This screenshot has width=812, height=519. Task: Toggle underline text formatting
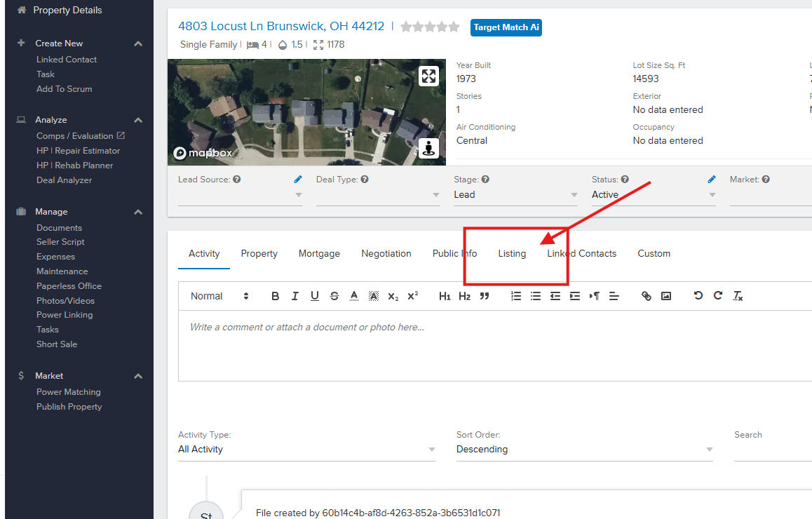click(315, 296)
